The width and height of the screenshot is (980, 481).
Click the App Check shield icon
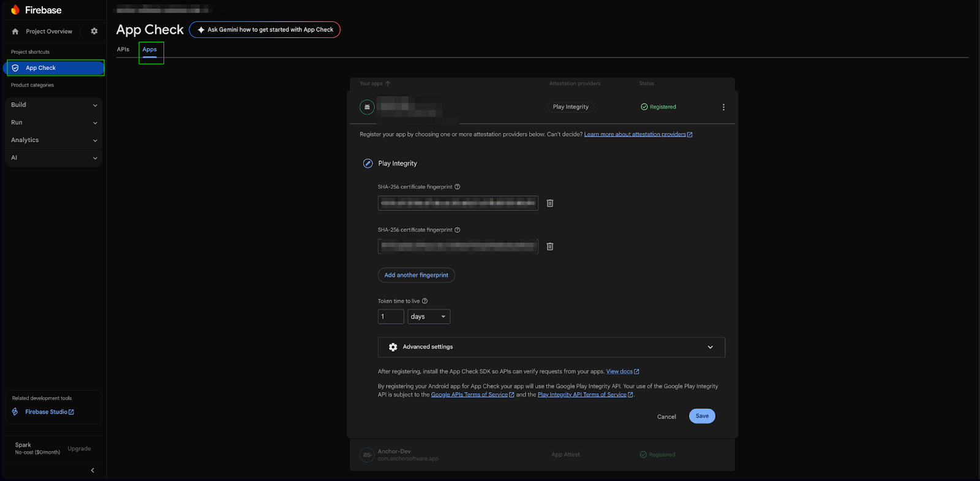[15, 68]
